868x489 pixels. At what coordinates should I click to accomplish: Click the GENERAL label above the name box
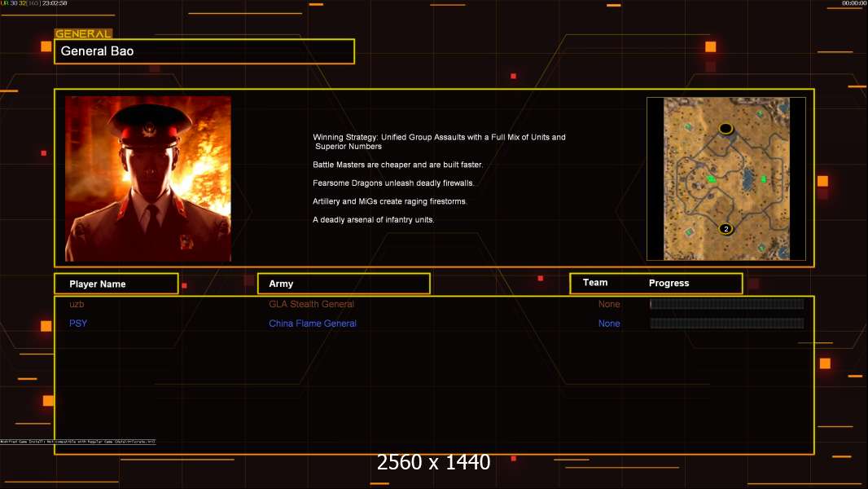coord(83,33)
